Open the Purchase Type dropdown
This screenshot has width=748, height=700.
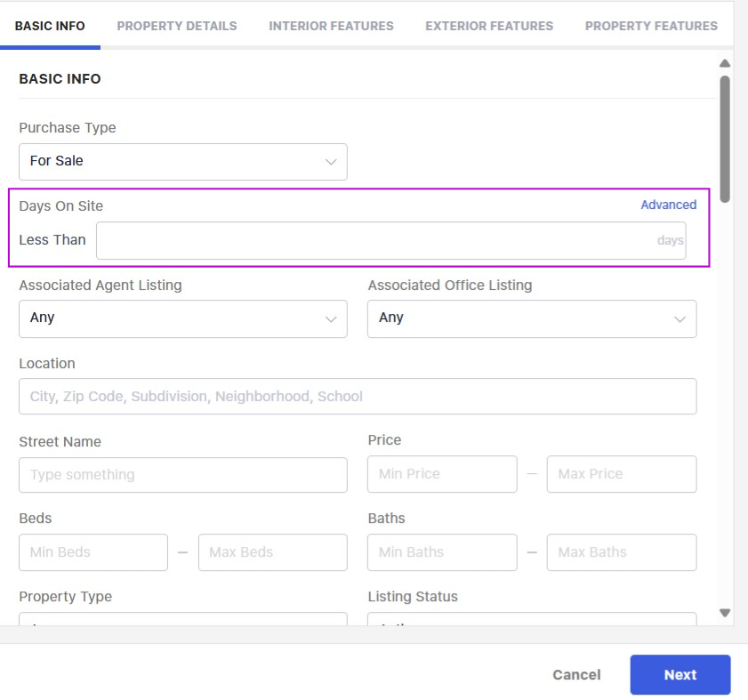click(x=182, y=162)
